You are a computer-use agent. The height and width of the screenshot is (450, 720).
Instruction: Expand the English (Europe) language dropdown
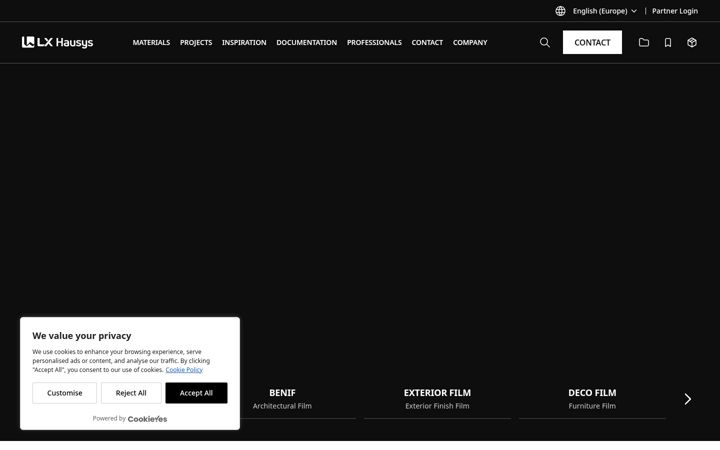tap(604, 11)
